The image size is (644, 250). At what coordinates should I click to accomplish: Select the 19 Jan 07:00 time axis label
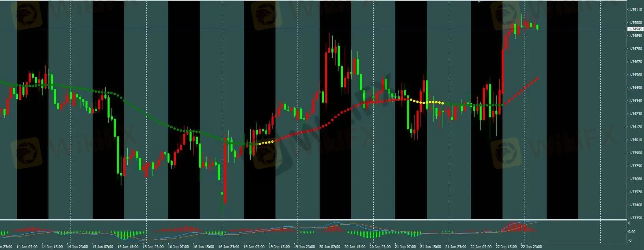tap(254, 247)
